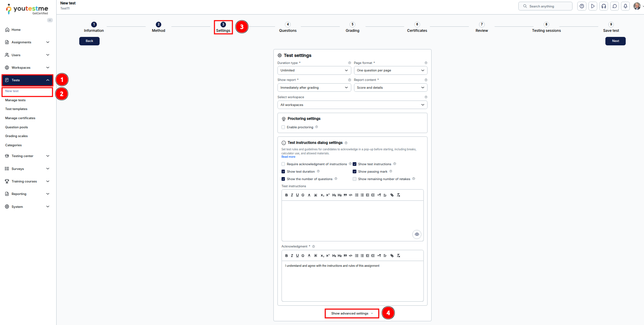Open Manage tests in sidebar
Image resolution: width=644 pixels, height=325 pixels.
point(15,100)
